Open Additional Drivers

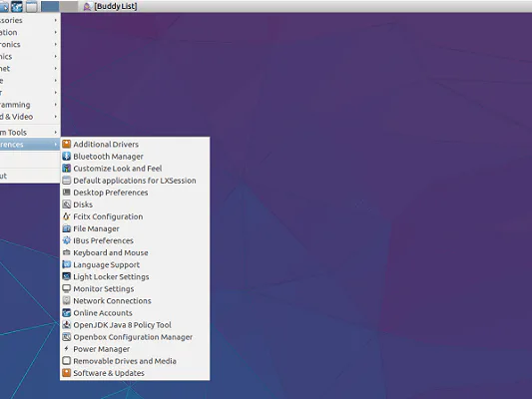135,144
